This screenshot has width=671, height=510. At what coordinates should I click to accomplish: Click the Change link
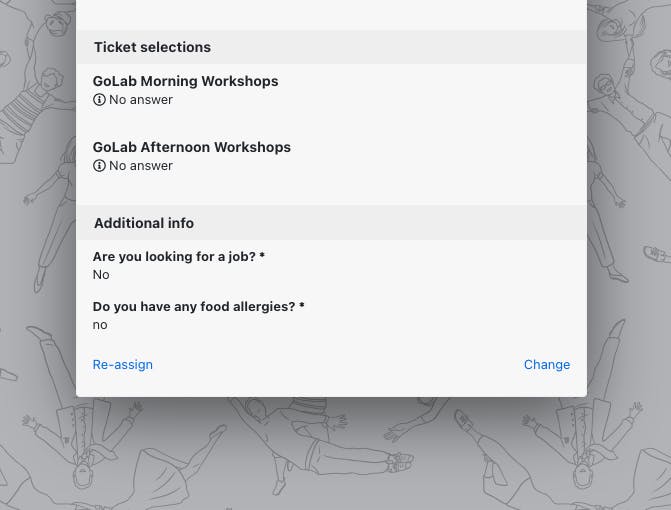546,365
